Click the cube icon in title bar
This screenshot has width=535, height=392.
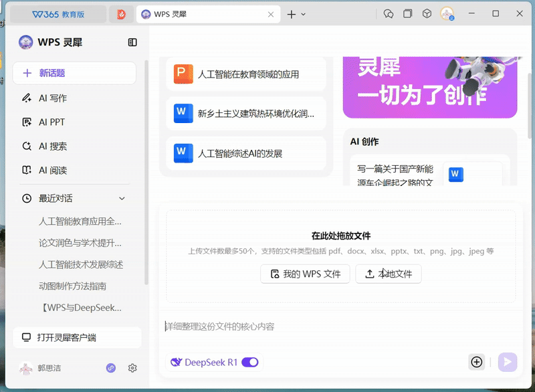pos(427,13)
